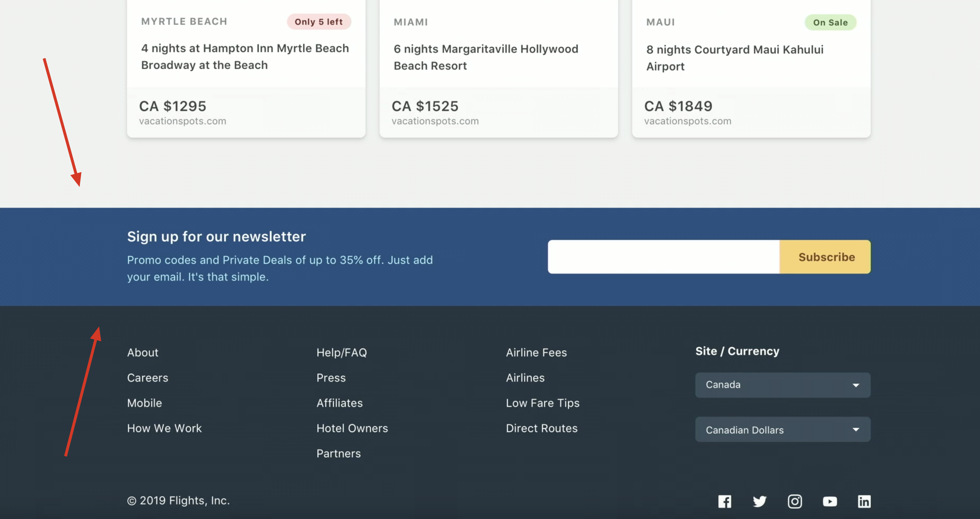980x519 pixels.
Task: Click the Subscribe button
Action: (x=826, y=257)
